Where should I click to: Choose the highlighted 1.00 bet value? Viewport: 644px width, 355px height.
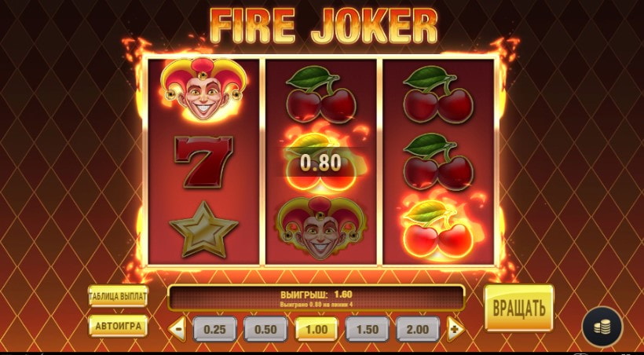point(317,329)
